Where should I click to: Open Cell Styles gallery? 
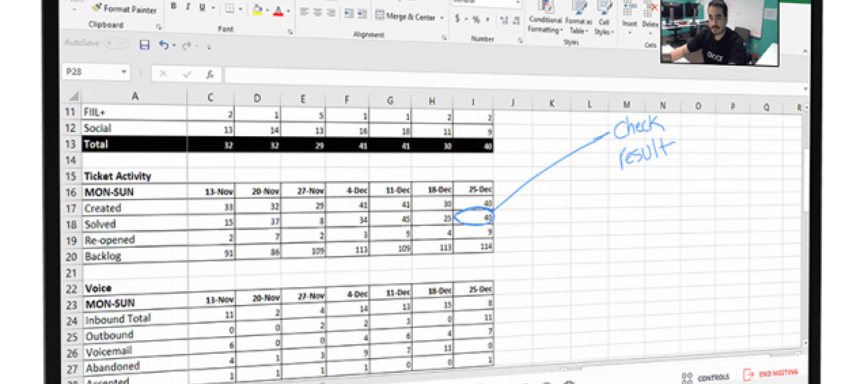pyautogui.click(x=604, y=19)
